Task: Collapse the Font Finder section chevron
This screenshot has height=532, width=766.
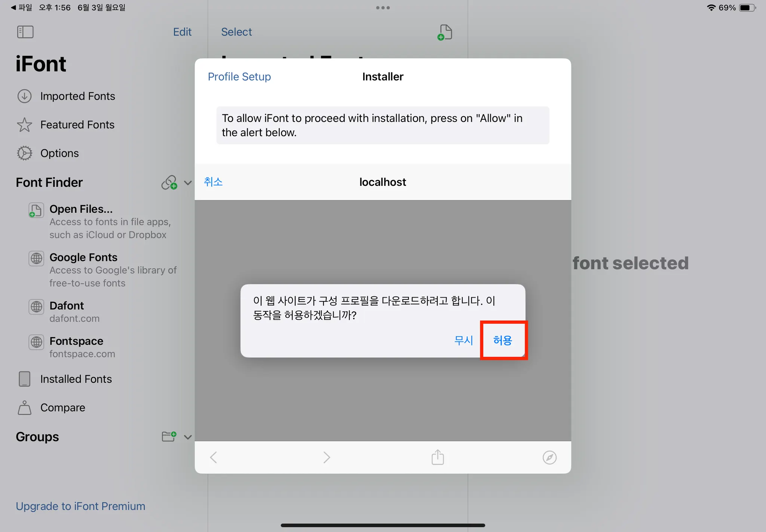Action: click(188, 183)
